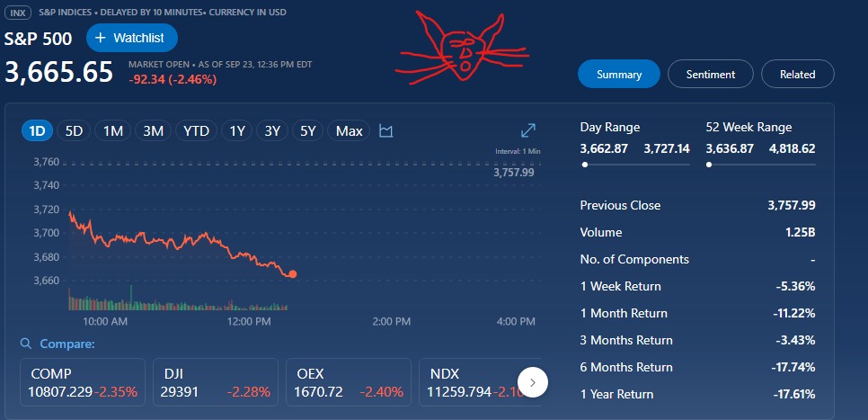Image resolution: width=868 pixels, height=420 pixels.
Task: Select the 5D time range
Action: (x=74, y=131)
